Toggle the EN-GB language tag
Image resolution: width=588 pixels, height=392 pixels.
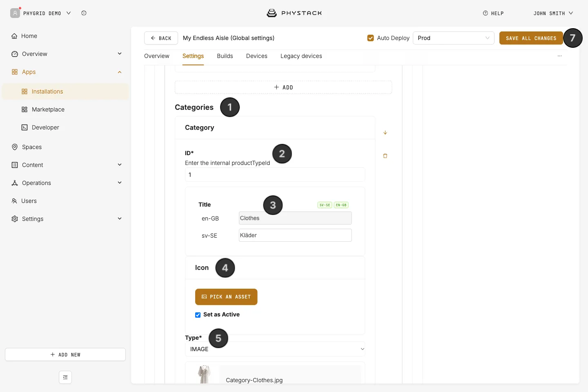coord(341,205)
